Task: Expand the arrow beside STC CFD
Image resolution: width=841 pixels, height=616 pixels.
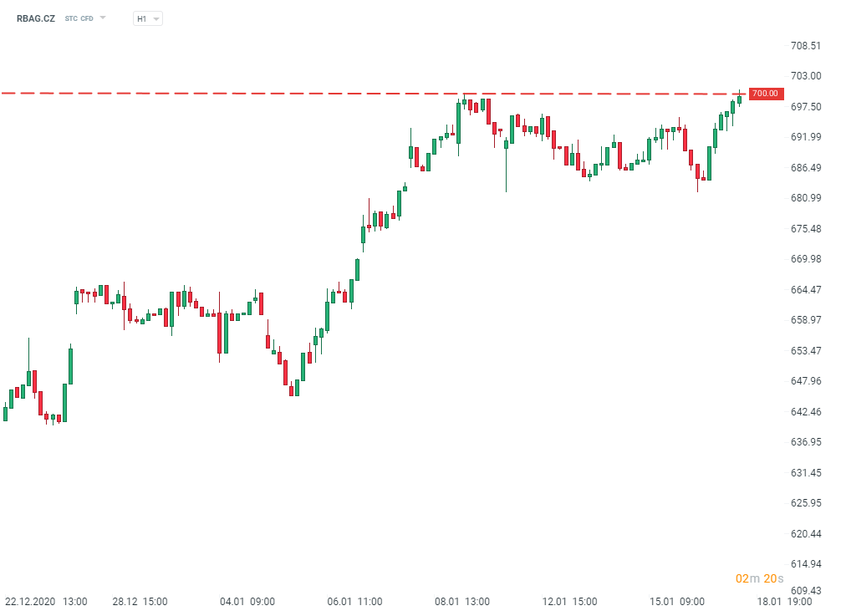Action: [x=103, y=18]
